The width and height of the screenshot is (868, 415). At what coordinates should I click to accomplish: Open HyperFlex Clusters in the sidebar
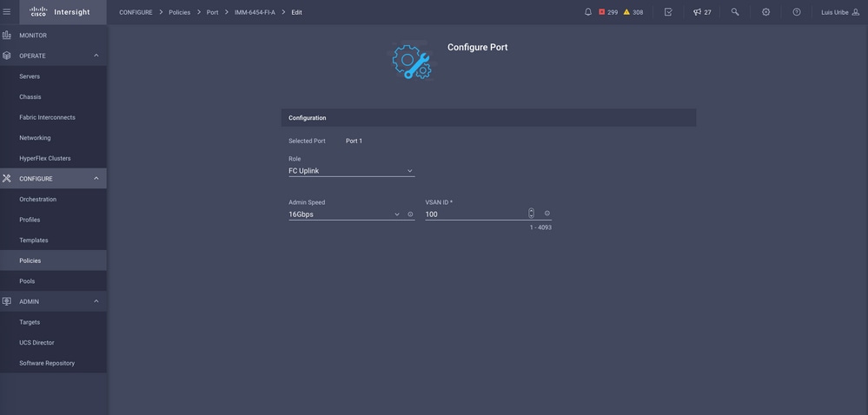(53, 158)
